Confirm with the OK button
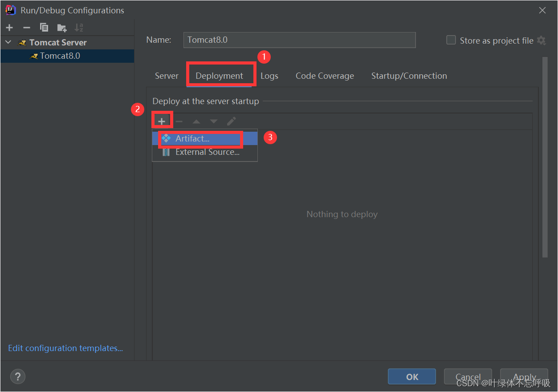Screen dimensions: 558x392 pyautogui.click(x=412, y=376)
